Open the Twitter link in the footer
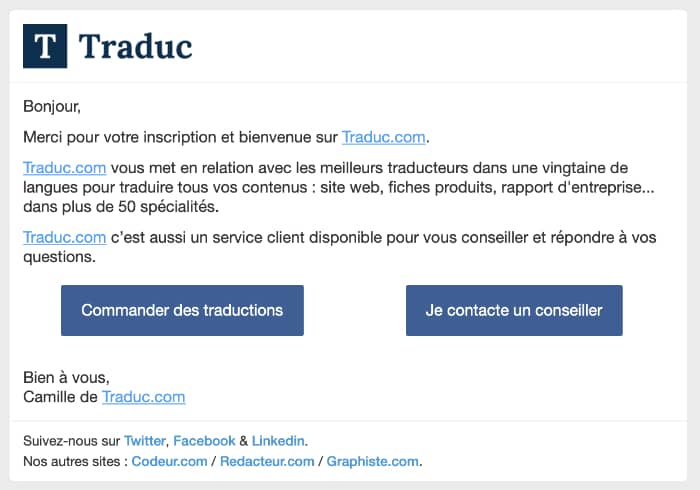 tap(146, 440)
